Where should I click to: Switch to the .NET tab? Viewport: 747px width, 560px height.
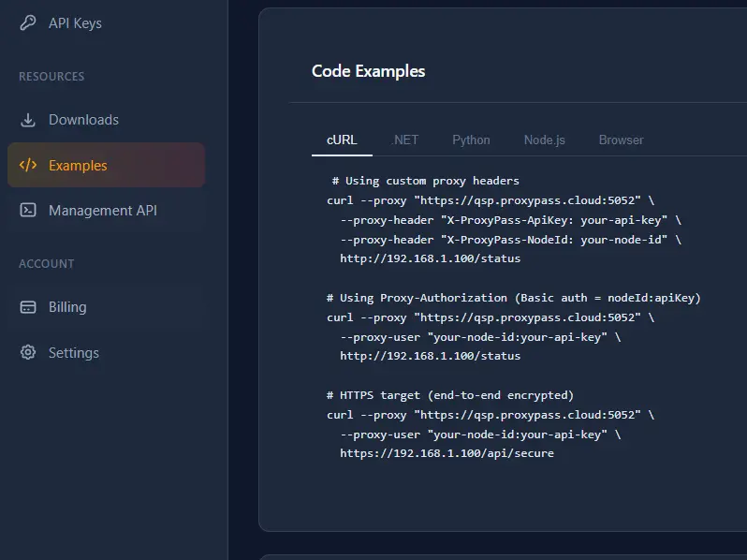[x=404, y=140]
